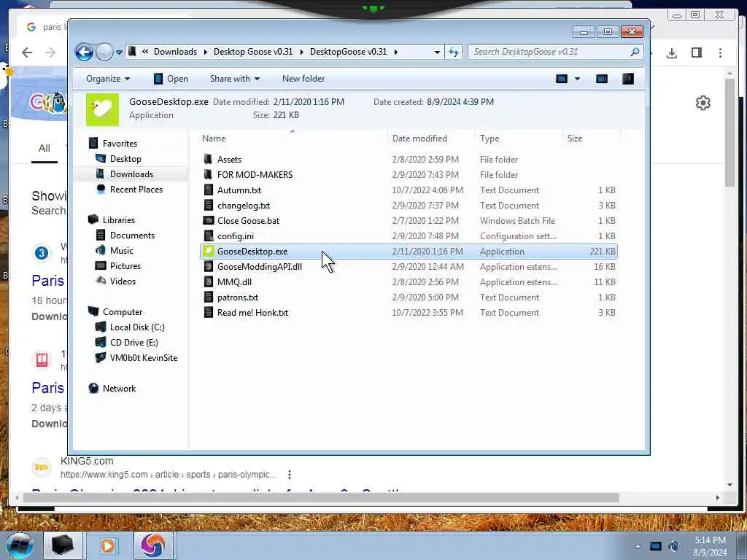Viewport: 747px width, 560px height.
Task: Select the changelog.txt file
Action: pos(244,205)
